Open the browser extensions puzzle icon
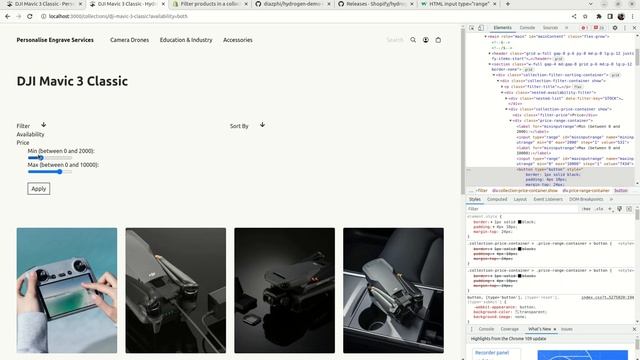The width and height of the screenshot is (640, 360). pyautogui.click(x=599, y=16)
